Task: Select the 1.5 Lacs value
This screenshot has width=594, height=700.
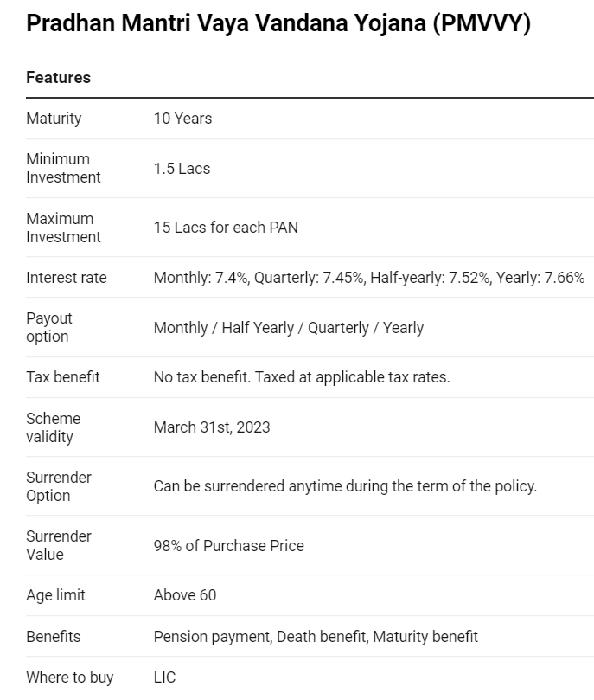Action: click(x=182, y=169)
